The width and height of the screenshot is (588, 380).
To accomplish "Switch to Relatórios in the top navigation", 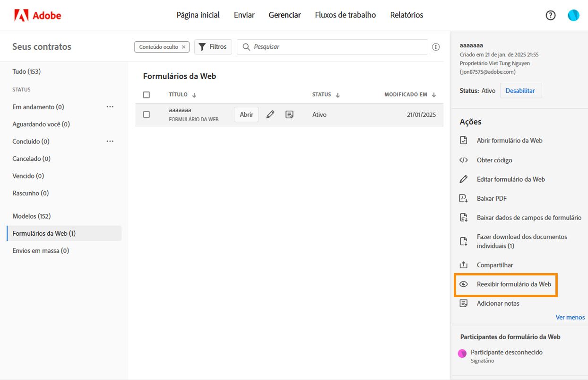I will tap(406, 15).
